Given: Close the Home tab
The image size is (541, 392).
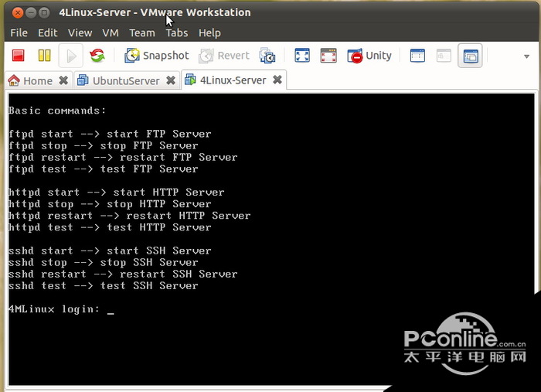Looking at the screenshot, I should pos(63,80).
